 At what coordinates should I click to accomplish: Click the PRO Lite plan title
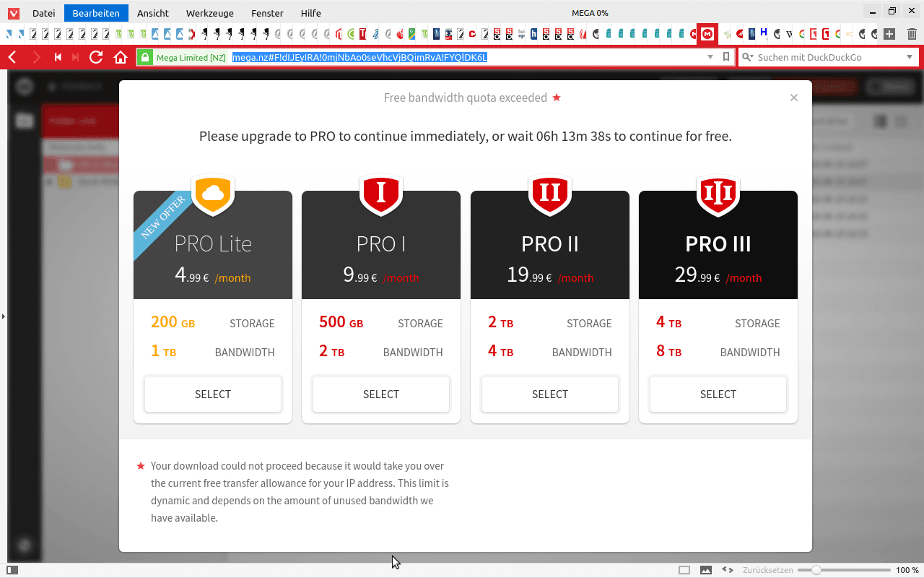click(x=213, y=243)
